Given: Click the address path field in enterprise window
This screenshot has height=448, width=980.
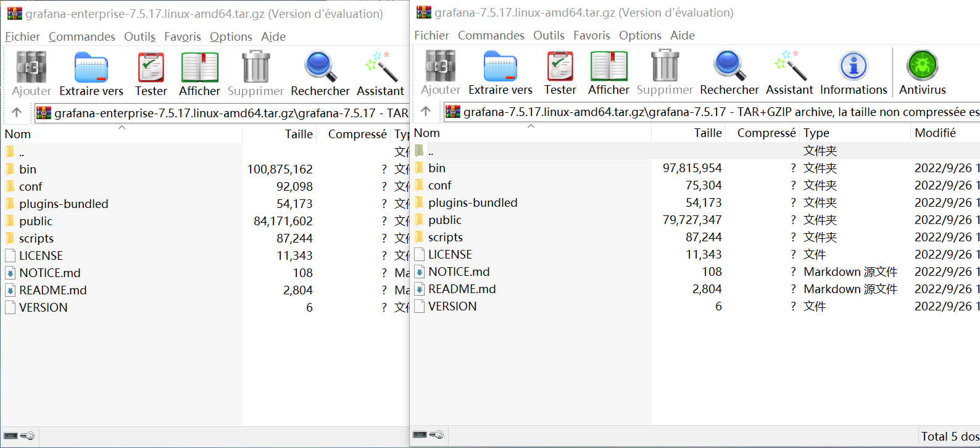Looking at the screenshot, I should click(x=221, y=113).
